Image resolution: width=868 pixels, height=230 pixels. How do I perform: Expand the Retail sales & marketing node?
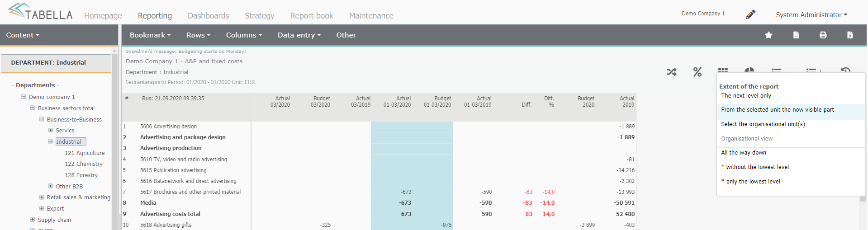(42, 197)
